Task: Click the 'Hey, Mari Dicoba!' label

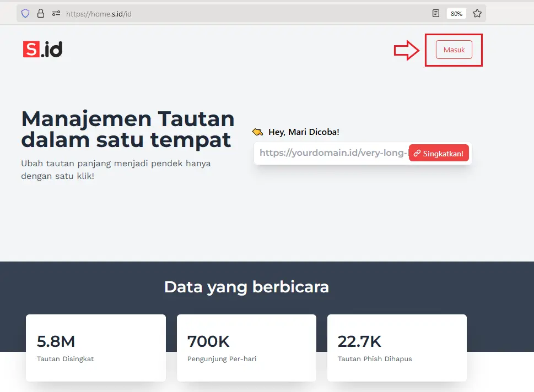Action: tap(304, 132)
